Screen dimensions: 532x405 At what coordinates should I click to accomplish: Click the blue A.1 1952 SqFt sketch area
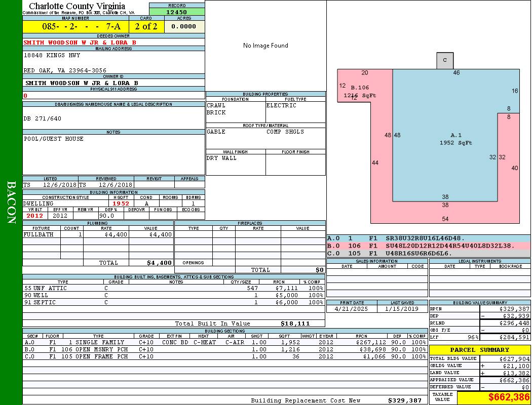click(455, 139)
